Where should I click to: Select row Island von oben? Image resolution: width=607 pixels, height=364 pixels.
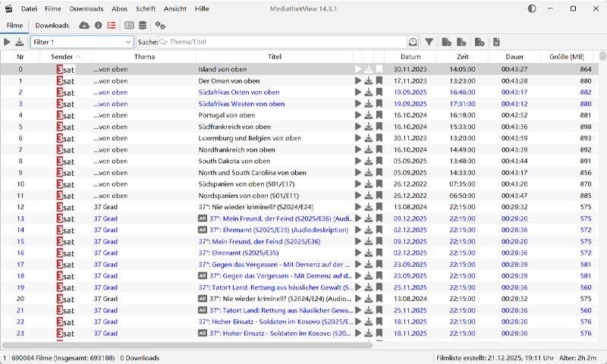coord(300,69)
